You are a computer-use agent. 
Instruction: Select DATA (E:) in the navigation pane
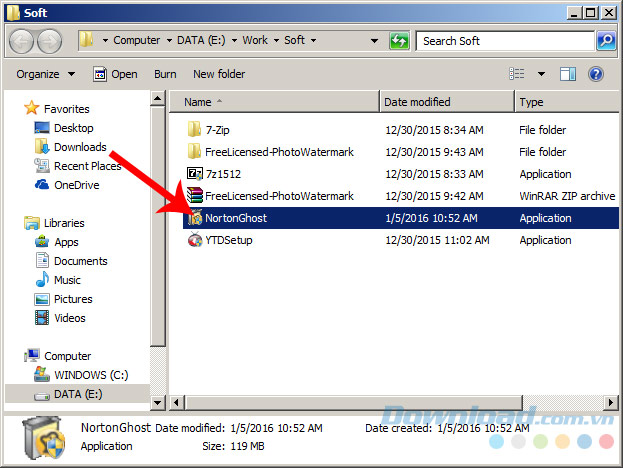pyautogui.click(x=78, y=394)
